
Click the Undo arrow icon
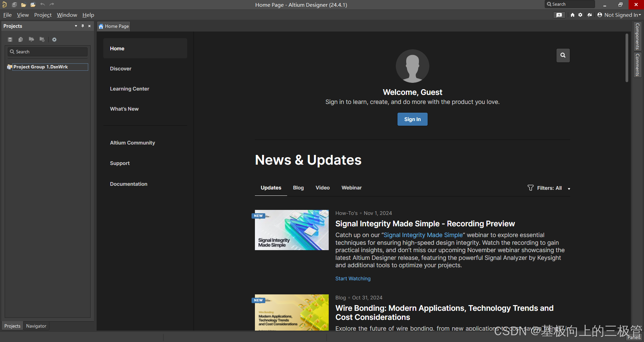(x=43, y=4)
